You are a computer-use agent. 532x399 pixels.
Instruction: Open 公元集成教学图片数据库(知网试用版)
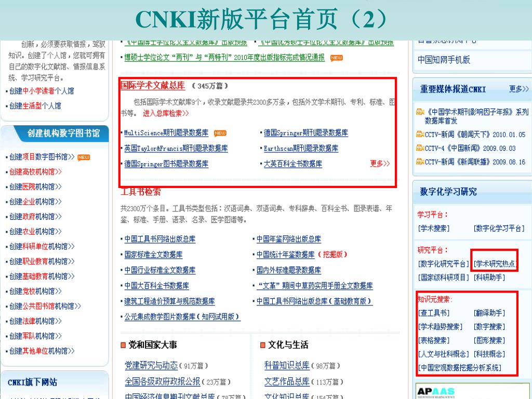182,317
